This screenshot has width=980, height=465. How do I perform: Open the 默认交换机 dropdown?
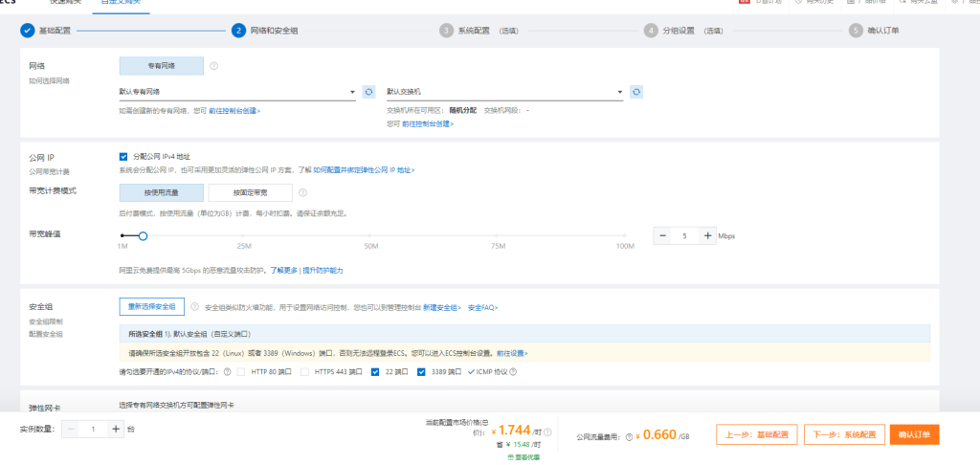[505, 92]
